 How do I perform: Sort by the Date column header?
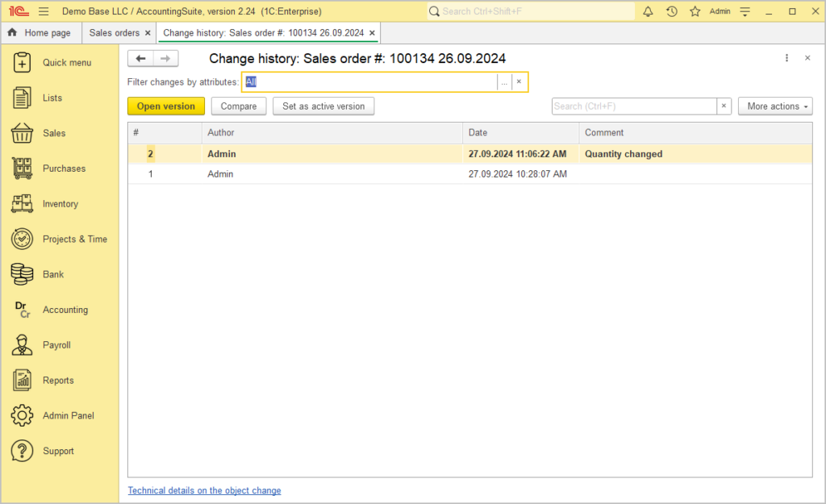click(520, 133)
